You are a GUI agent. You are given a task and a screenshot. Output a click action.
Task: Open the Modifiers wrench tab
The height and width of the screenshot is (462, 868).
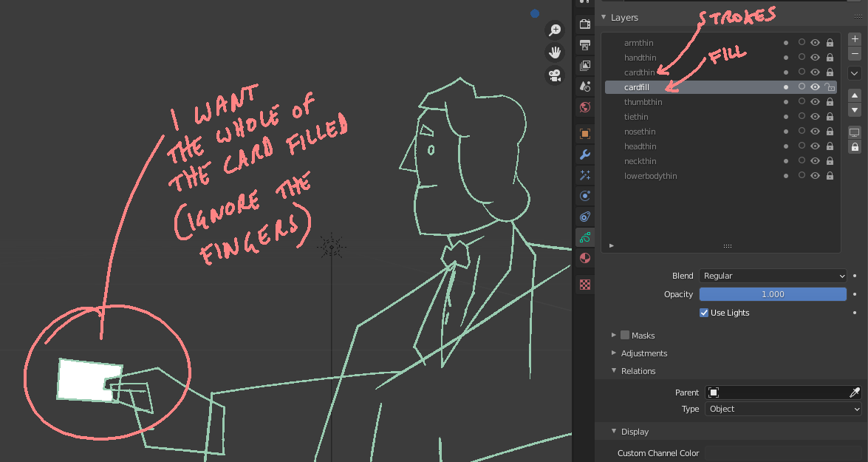(584, 154)
